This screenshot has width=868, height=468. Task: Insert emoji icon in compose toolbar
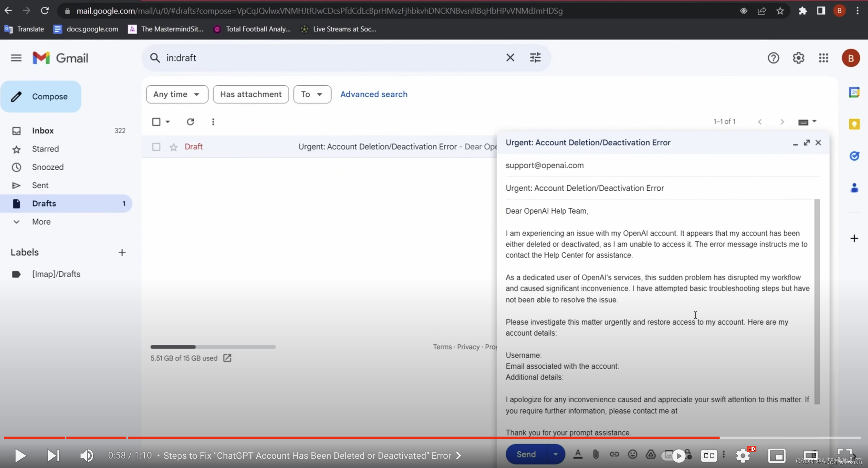point(632,454)
